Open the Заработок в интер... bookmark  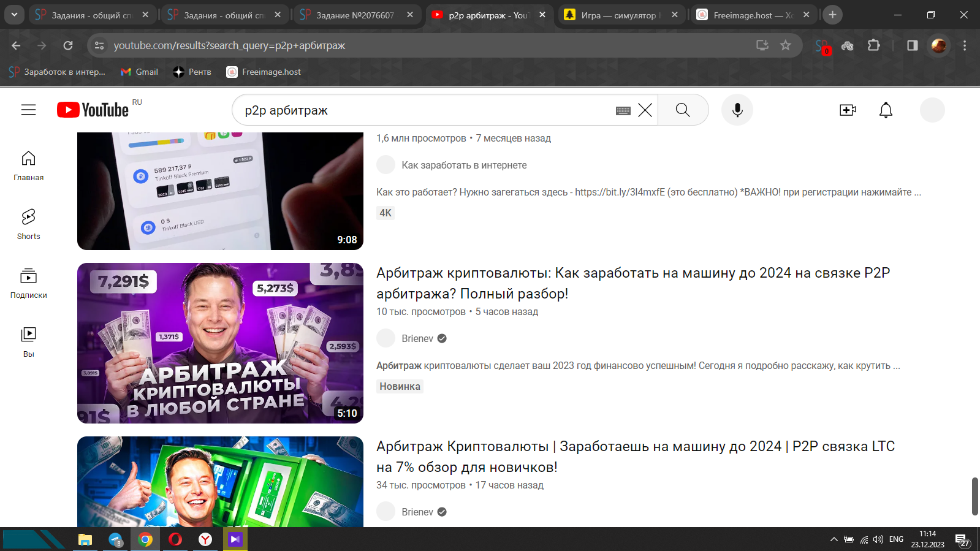(57, 72)
